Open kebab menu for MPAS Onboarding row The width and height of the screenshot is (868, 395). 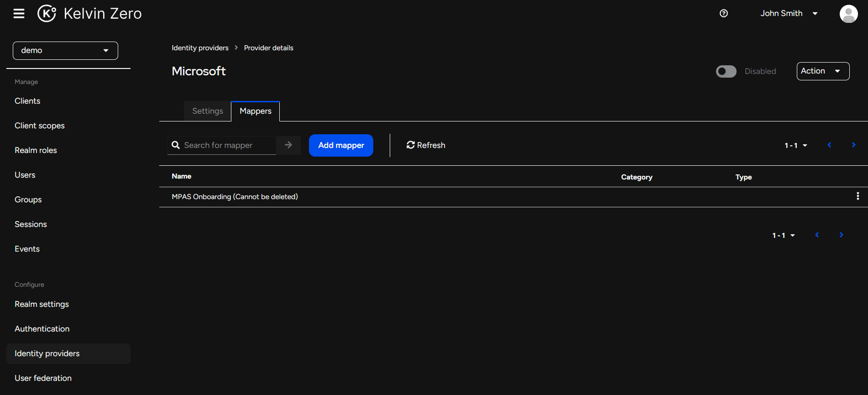click(x=858, y=196)
